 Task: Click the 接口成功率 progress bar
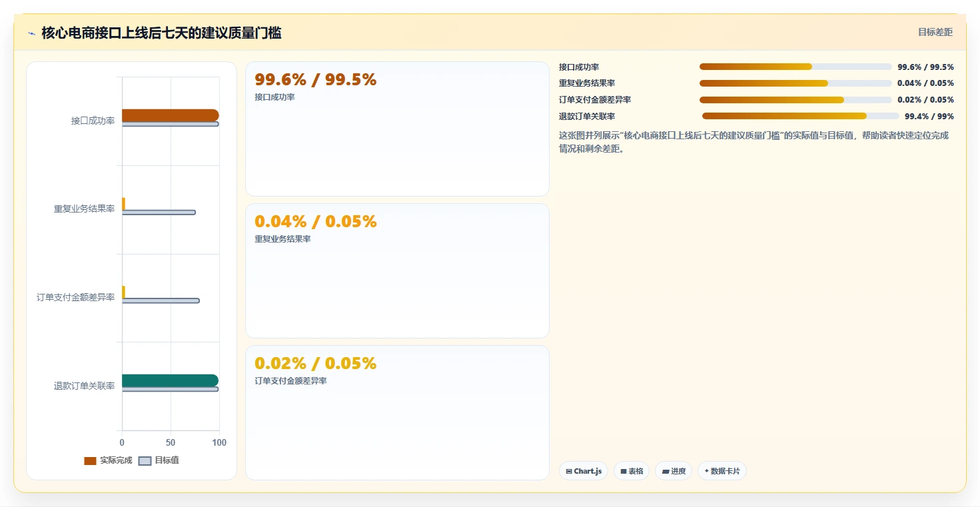pos(795,67)
